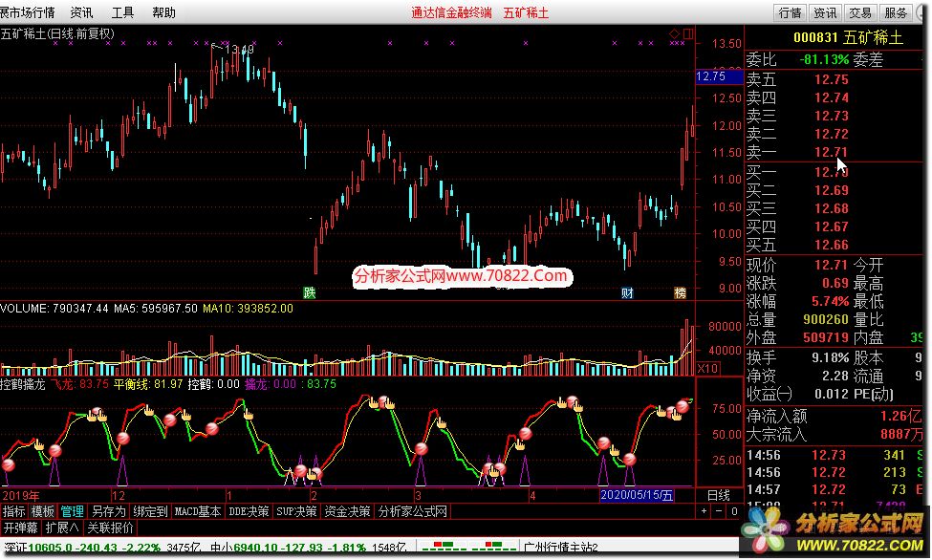932x560 pixels.
Task: Click the 卖五 row price 12.75
Action: click(x=831, y=79)
